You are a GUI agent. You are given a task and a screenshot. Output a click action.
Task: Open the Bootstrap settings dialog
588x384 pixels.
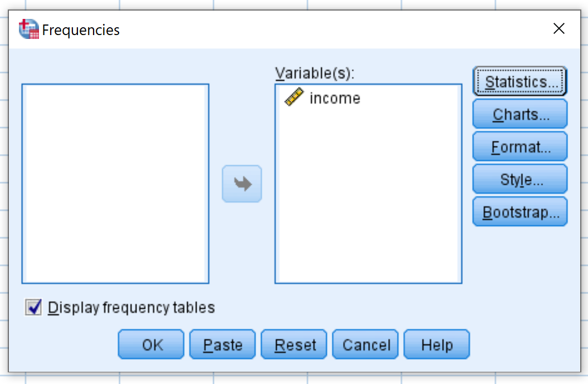click(x=520, y=211)
